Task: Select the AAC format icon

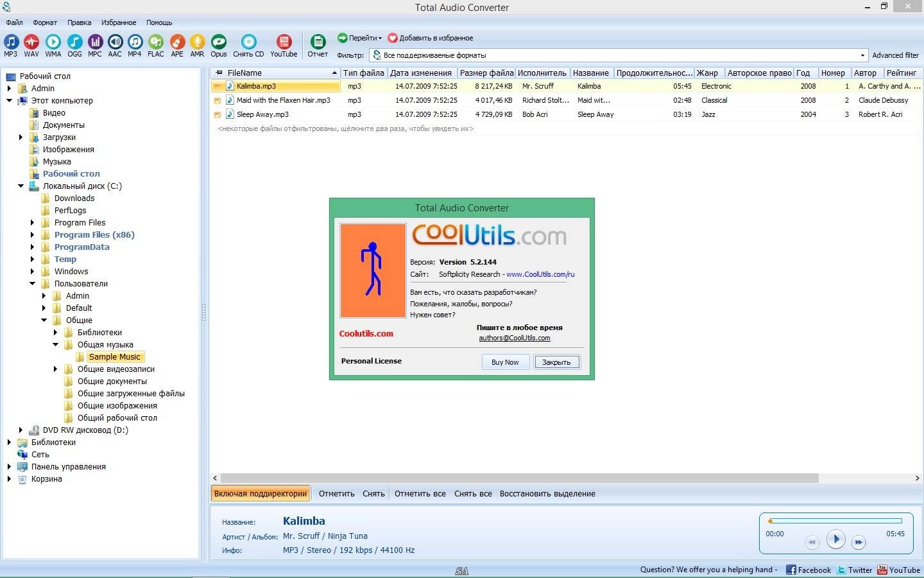Action: pyautogui.click(x=115, y=46)
